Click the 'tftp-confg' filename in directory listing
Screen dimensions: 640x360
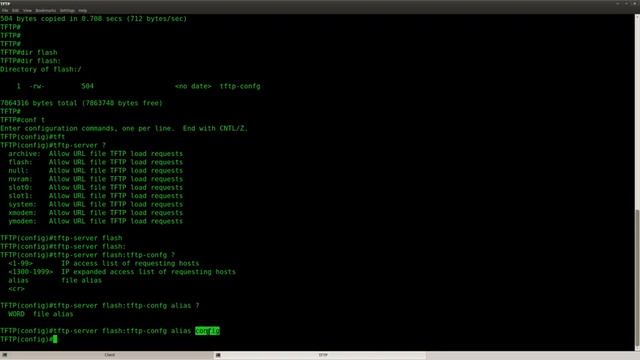click(240, 86)
